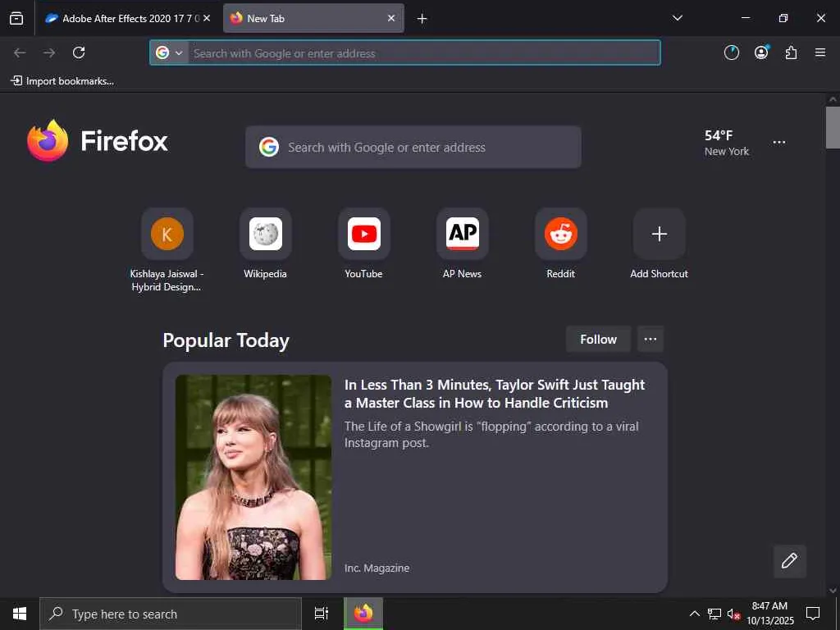Click the Type here to search box
The height and width of the screenshot is (630, 840).
click(x=171, y=614)
